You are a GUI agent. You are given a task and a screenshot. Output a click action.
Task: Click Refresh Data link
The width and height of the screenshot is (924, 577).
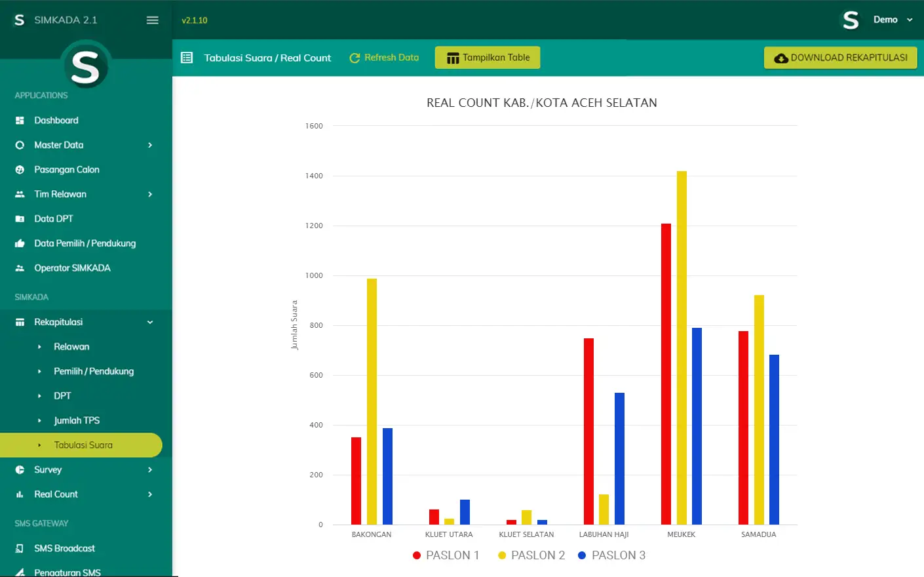click(x=384, y=58)
